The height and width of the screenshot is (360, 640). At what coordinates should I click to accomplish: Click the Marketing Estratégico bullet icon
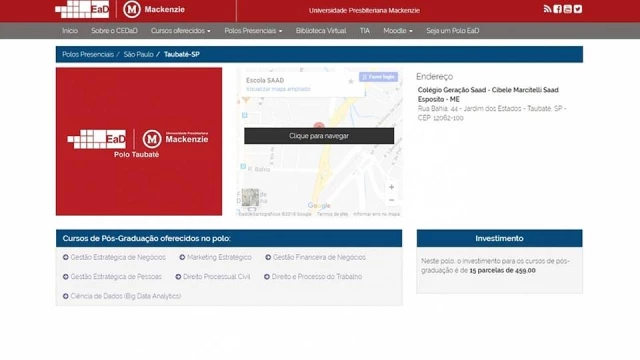click(182, 257)
